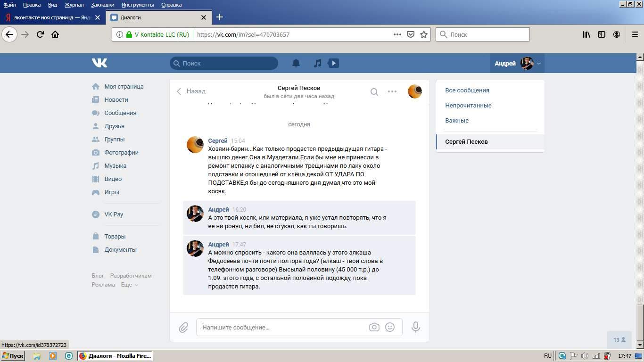Open Музыка in the sidebar
Image resolution: width=644 pixels, height=362 pixels.
pyautogui.click(x=116, y=166)
